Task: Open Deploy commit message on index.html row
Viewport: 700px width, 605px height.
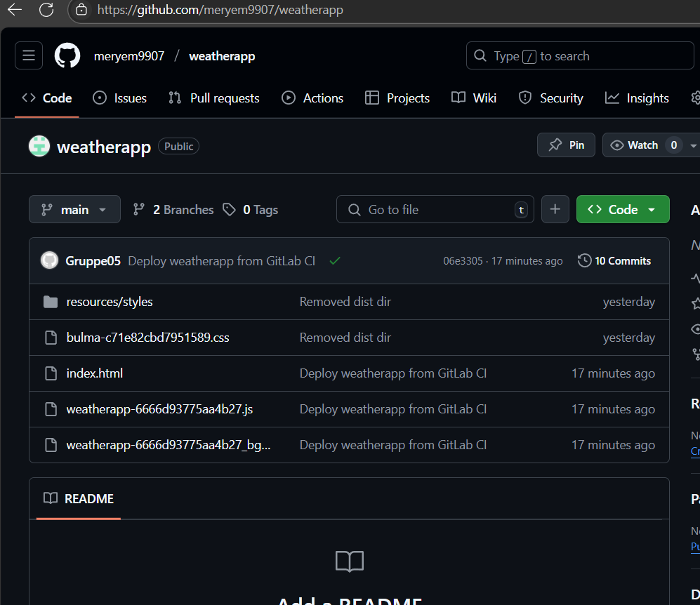Action: click(x=393, y=373)
